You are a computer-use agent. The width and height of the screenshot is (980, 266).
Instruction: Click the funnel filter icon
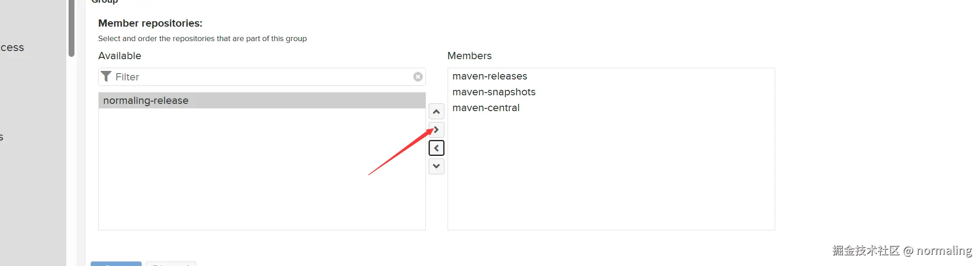coord(106,76)
